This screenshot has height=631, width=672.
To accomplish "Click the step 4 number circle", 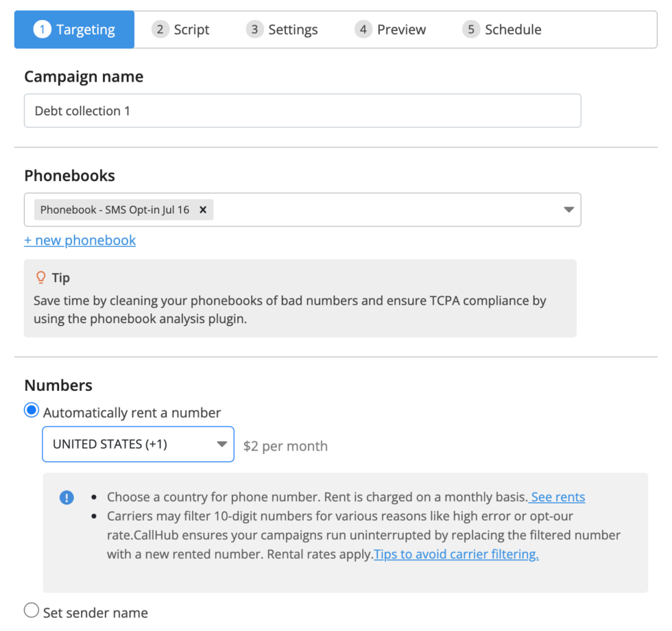I will (x=363, y=29).
